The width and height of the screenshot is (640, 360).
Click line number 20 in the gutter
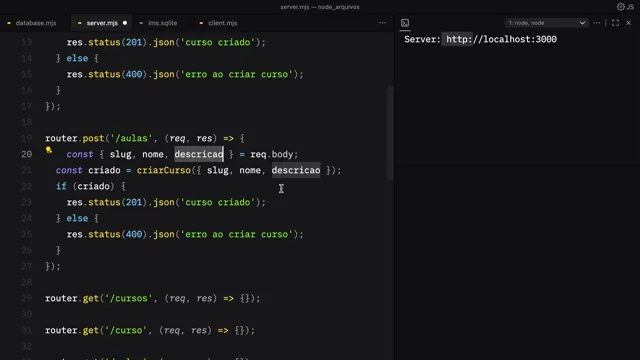(x=27, y=154)
